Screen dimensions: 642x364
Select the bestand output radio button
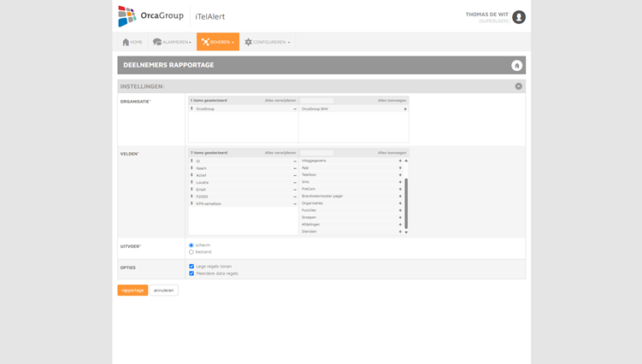[x=191, y=252]
